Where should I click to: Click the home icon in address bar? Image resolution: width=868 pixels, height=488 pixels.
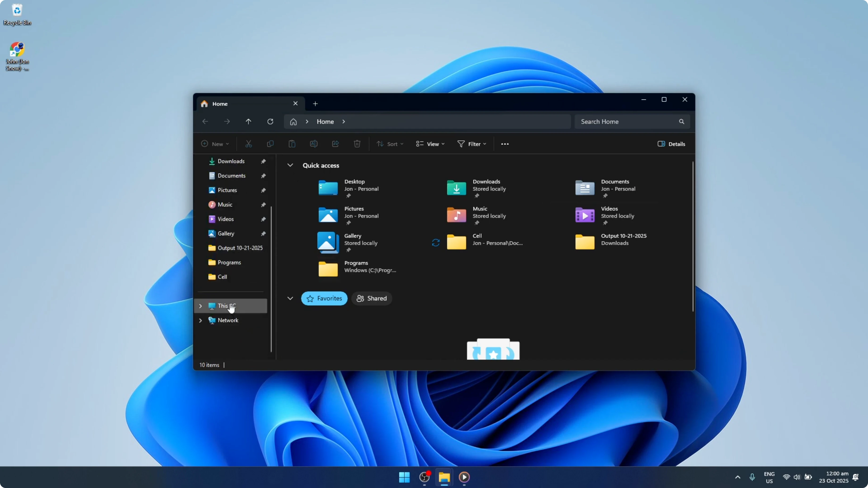[293, 122]
